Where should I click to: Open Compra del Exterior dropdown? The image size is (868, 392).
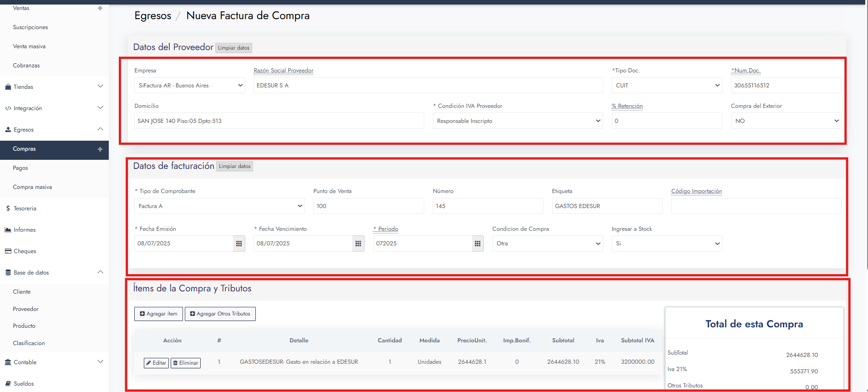click(x=786, y=121)
